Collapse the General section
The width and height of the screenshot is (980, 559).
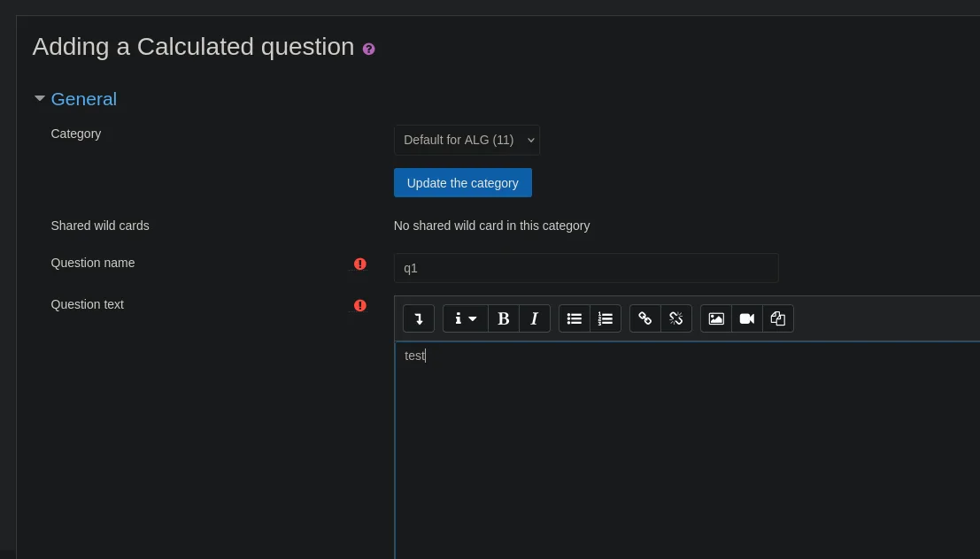39,98
